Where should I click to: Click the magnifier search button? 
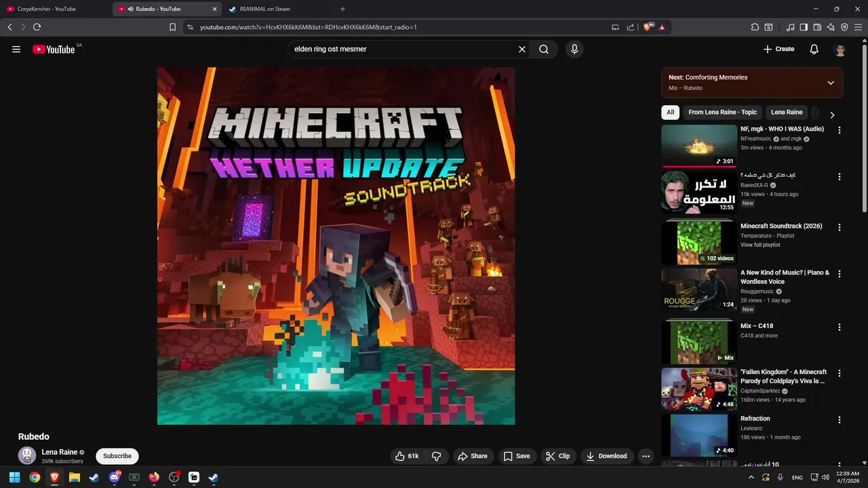click(x=544, y=49)
